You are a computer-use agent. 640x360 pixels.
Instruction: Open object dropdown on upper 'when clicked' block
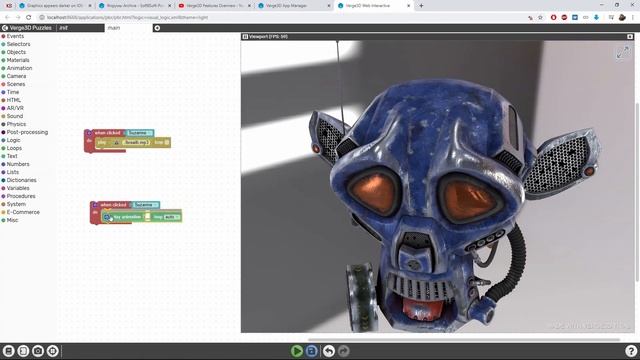(x=139, y=133)
